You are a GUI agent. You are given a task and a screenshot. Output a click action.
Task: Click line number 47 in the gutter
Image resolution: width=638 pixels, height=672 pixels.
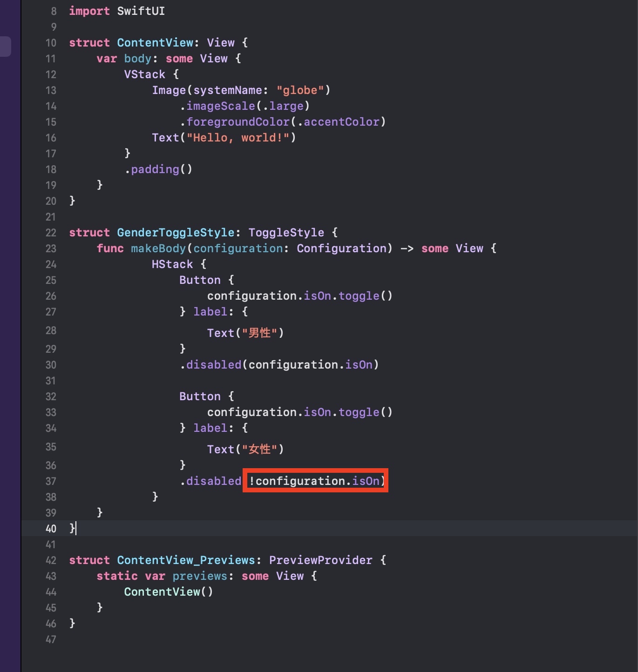point(51,639)
